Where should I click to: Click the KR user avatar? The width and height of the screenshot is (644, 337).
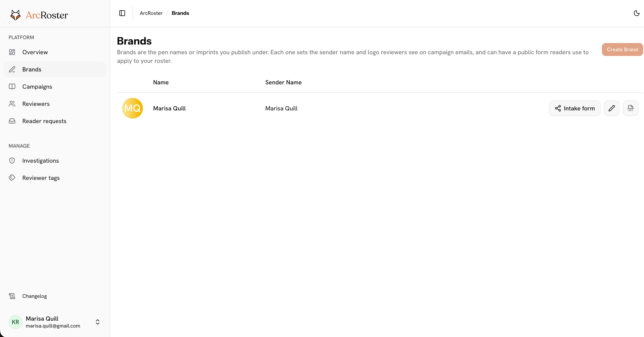pyautogui.click(x=15, y=322)
